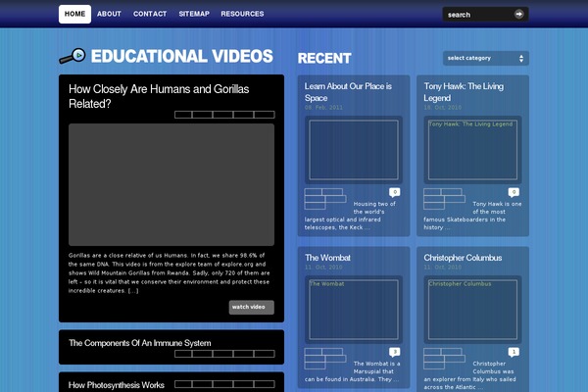The height and width of the screenshot is (392, 588).
Task: Click Learn About Our Place thumbnail
Action: pos(354,150)
